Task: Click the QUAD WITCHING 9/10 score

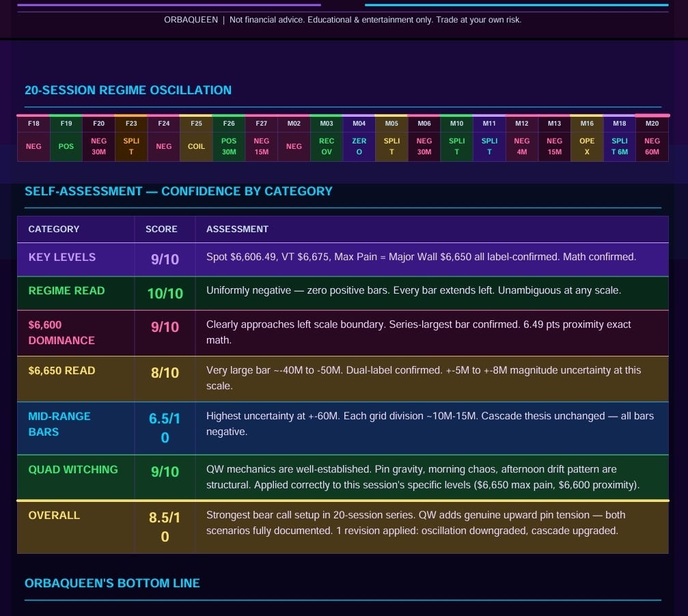Action: tap(165, 471)
